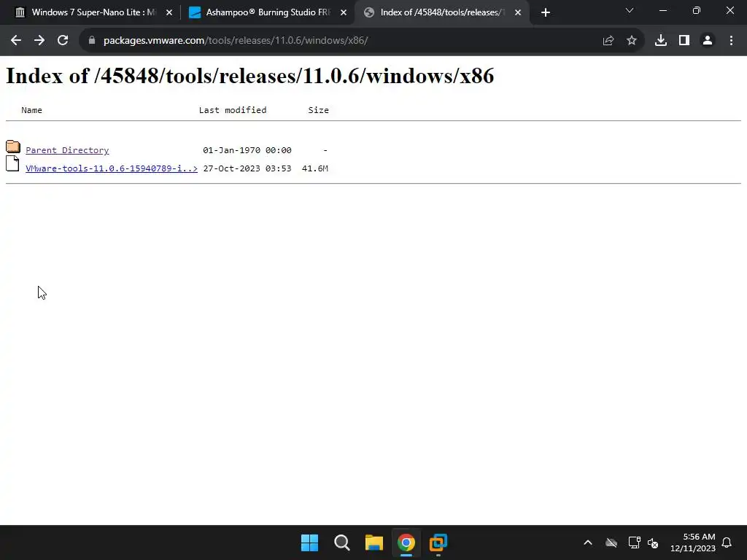Click the Index of page heading
Screen dimensions: 747x560
tap(250, 76)
